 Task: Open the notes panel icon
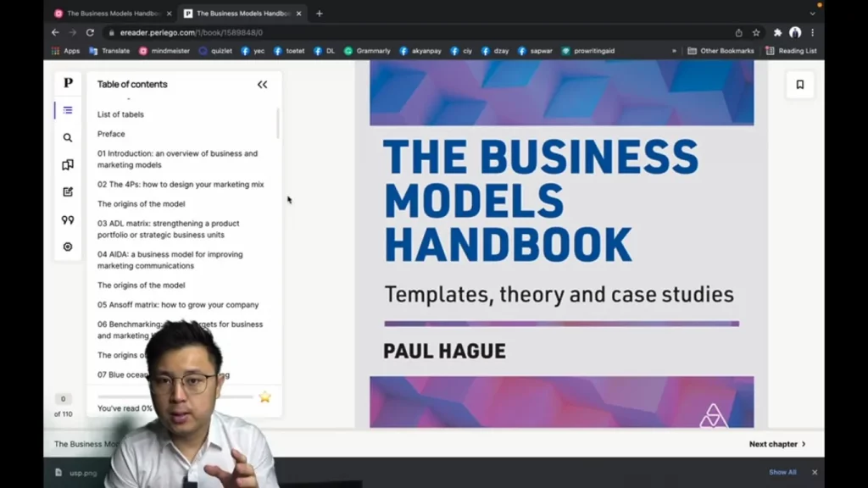pos(68,192)
